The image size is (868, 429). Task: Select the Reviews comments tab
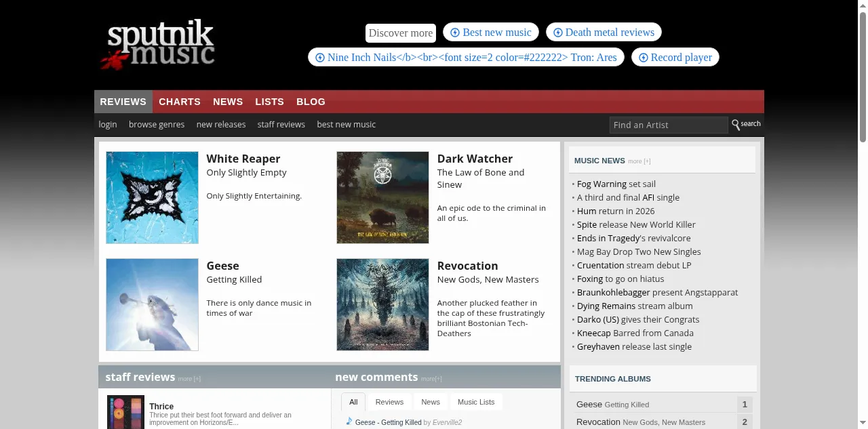pyautogui.click(x=389, y=402)
